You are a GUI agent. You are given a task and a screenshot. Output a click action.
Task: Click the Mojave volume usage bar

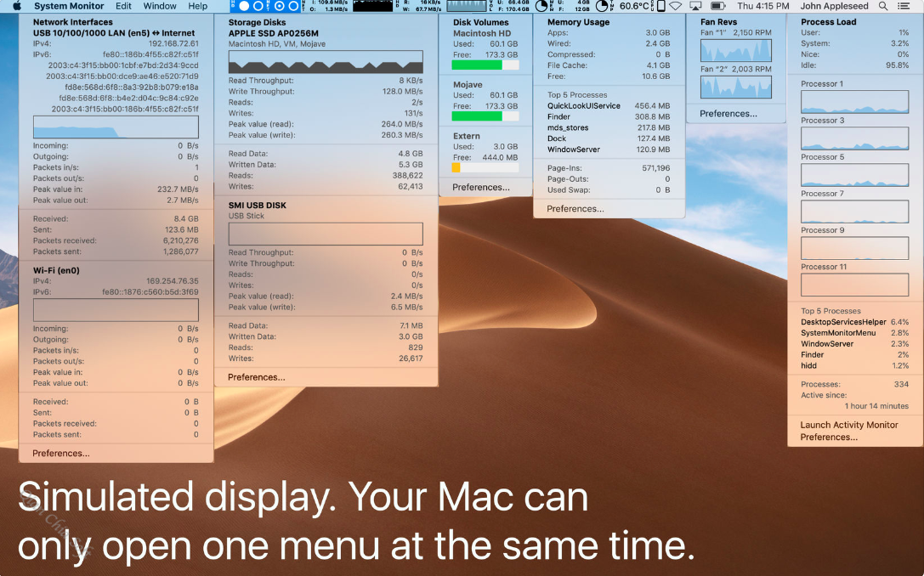click(x=485, y=116)
